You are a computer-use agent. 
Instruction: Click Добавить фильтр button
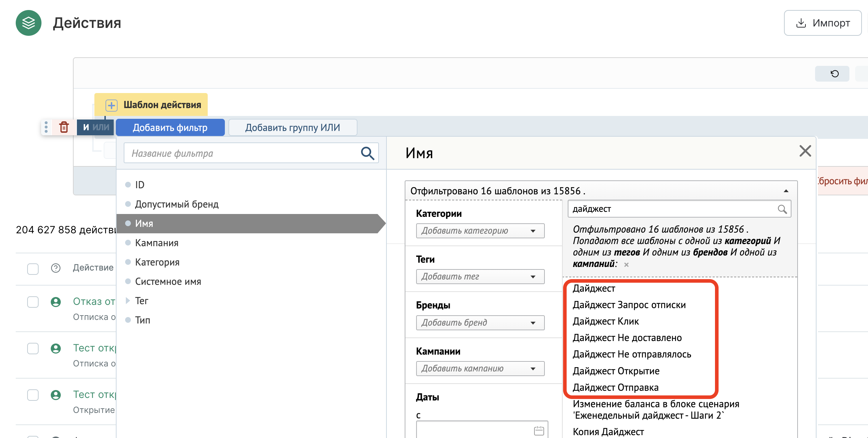(170, 127)
